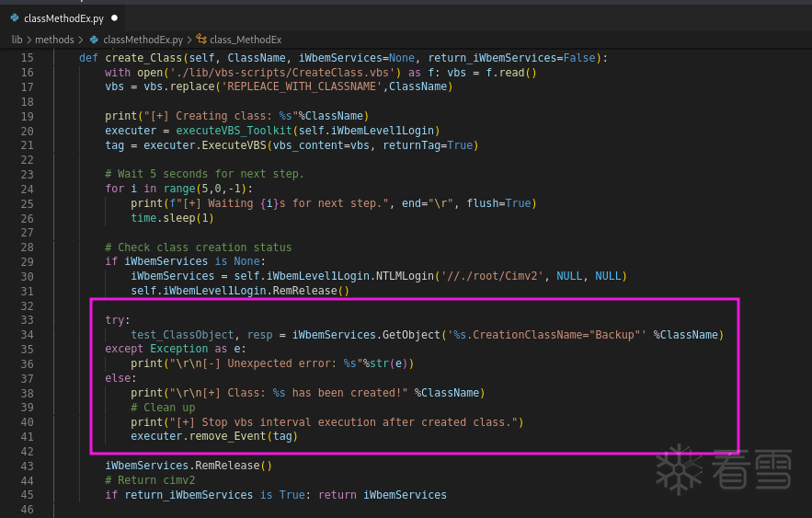812x518 pixels.
Task: Click the breadcrumb chevron right after methods
Action: 81,40
